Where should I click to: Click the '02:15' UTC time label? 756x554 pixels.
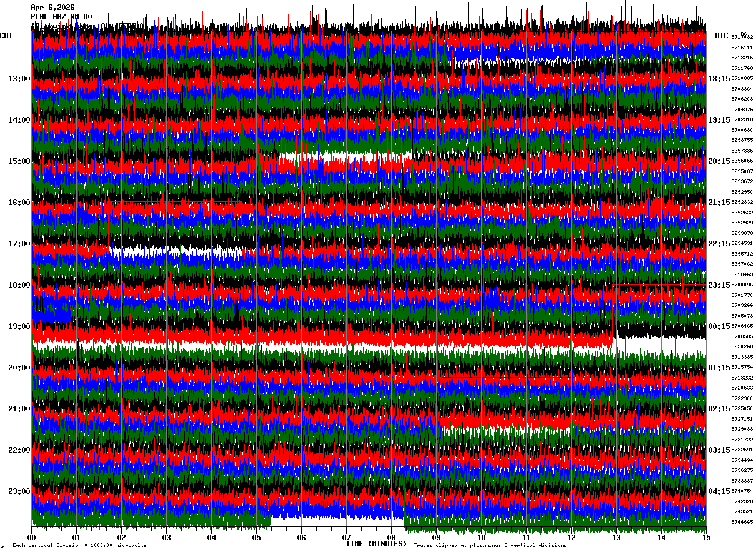(719, 409)
